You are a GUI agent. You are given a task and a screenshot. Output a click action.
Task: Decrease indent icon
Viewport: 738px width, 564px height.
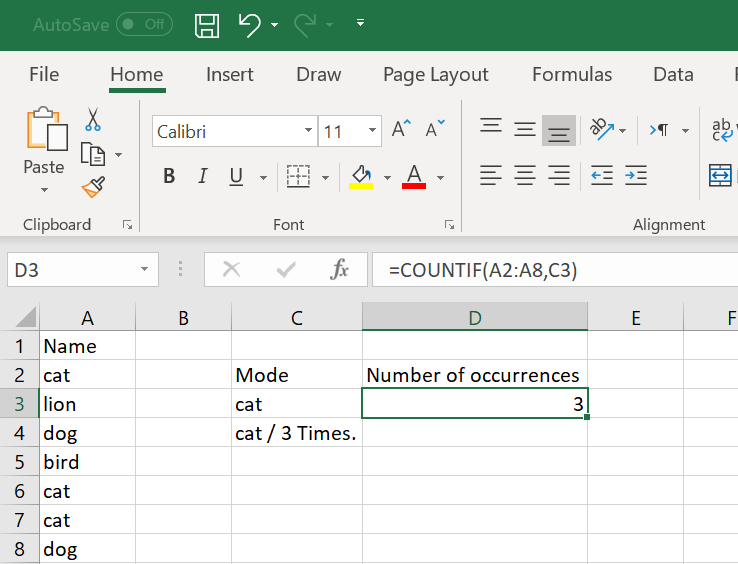(602, 176)
